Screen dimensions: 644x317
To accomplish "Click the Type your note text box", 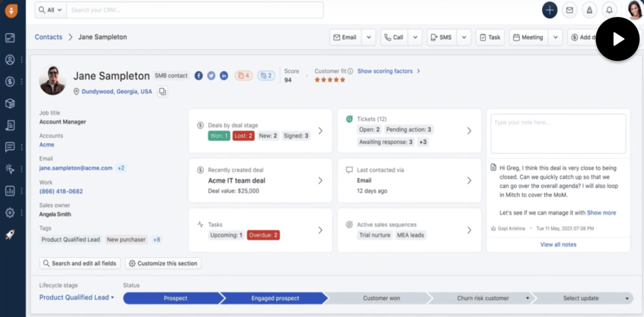I will coord(558,133).
